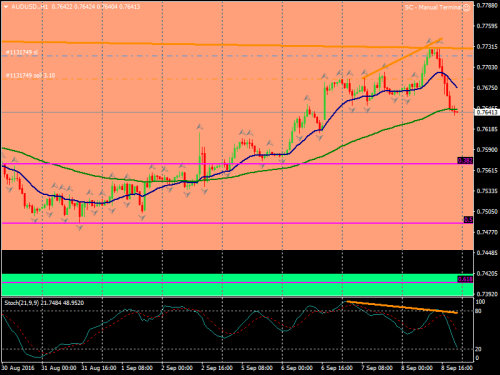Click the 0.5 Fibonacci level tag
500x375 pixels.
[468, 220]
